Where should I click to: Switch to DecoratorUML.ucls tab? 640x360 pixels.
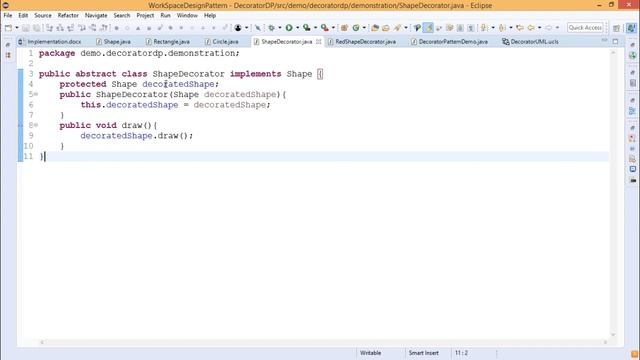tap(530, 42)
